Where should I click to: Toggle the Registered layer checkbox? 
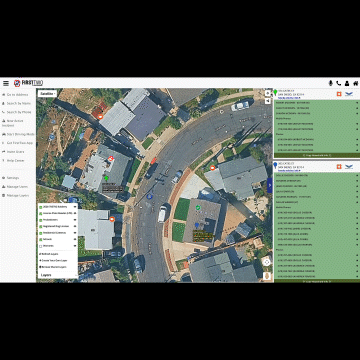[40, 226]
